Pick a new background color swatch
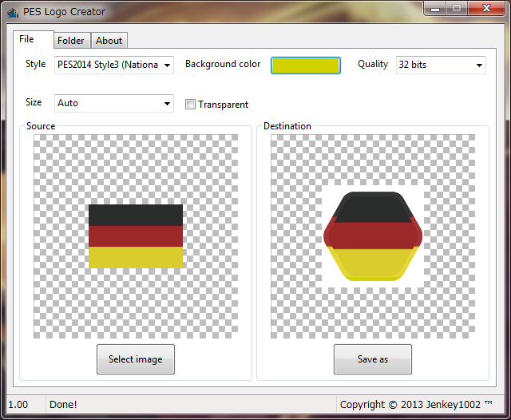 click(x=306, y=65)
